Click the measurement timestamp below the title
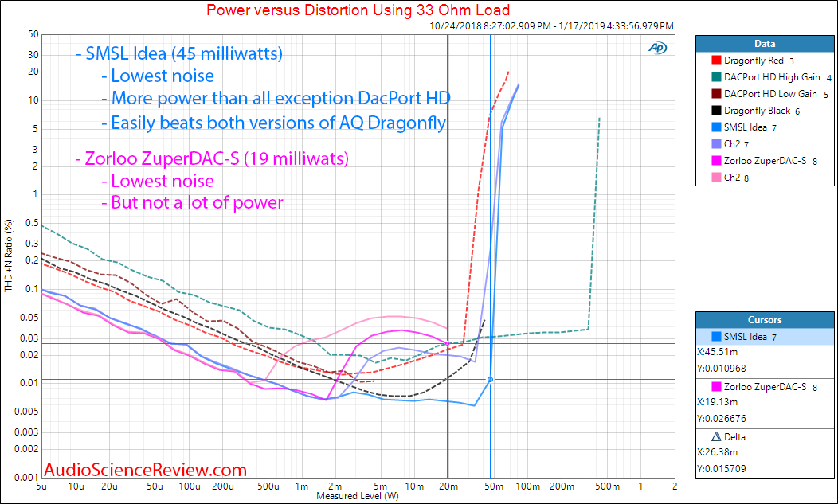838x504 pixels. 551,25
